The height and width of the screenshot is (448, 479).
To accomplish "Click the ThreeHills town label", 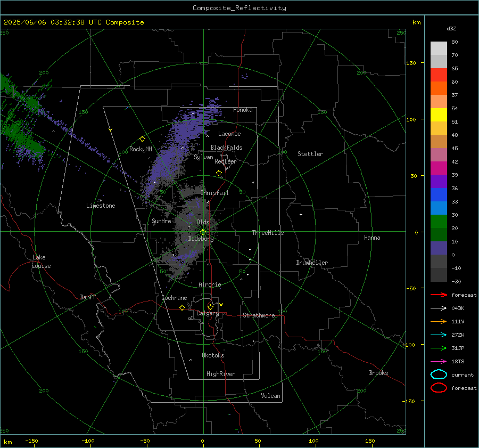I will [268, 233].
